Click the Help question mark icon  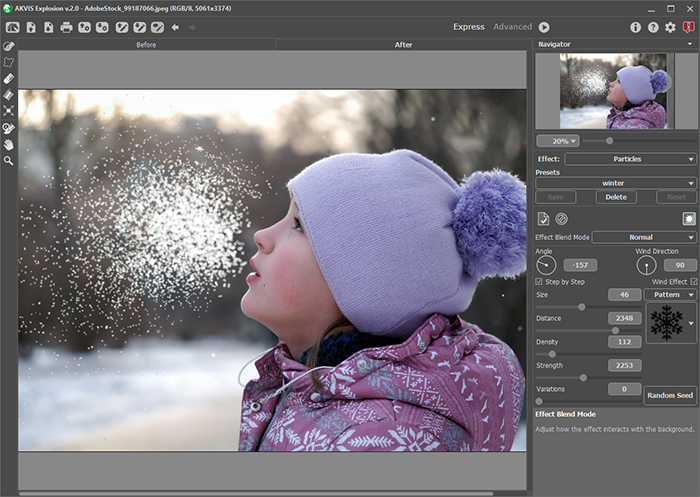pos(653,27)
